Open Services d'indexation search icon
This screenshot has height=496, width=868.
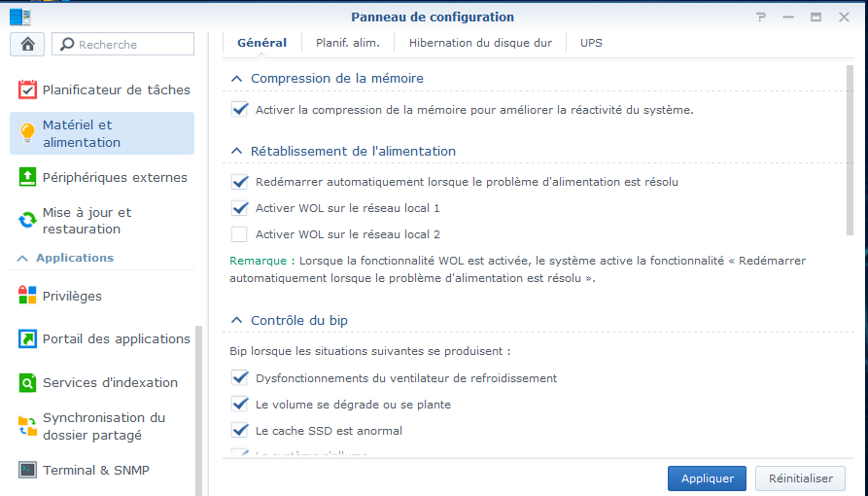pyautogui.click(x=27, y=382)
